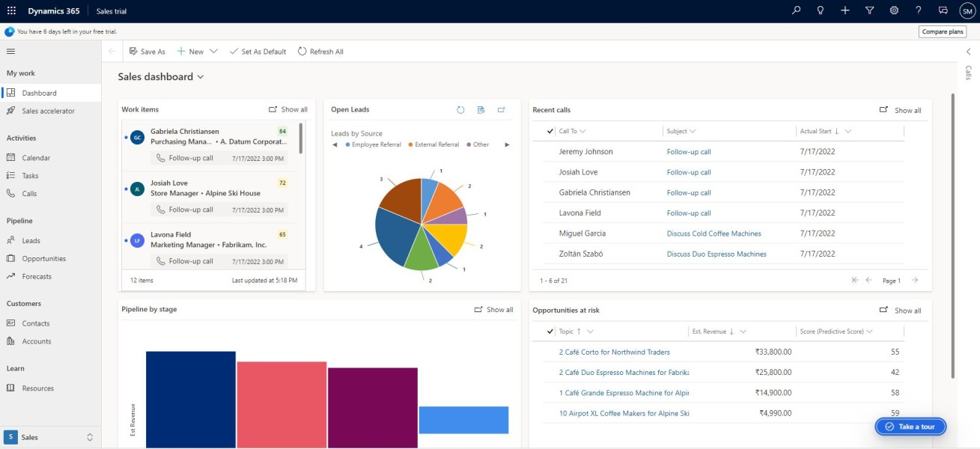Image resolution: width=980 pixels, height=449 pixels.
Task: Go to next page in Recent calls
Action: point(914,281)
